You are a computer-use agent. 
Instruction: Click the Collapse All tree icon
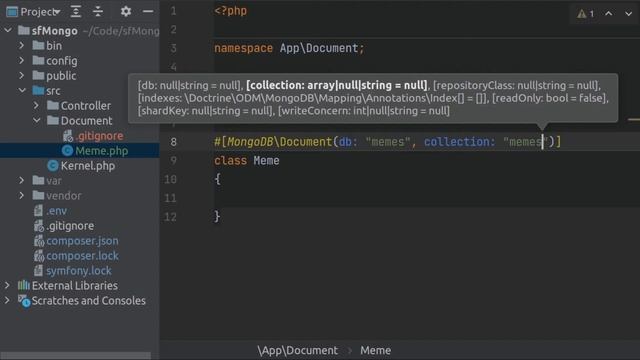tap(98, 11)
